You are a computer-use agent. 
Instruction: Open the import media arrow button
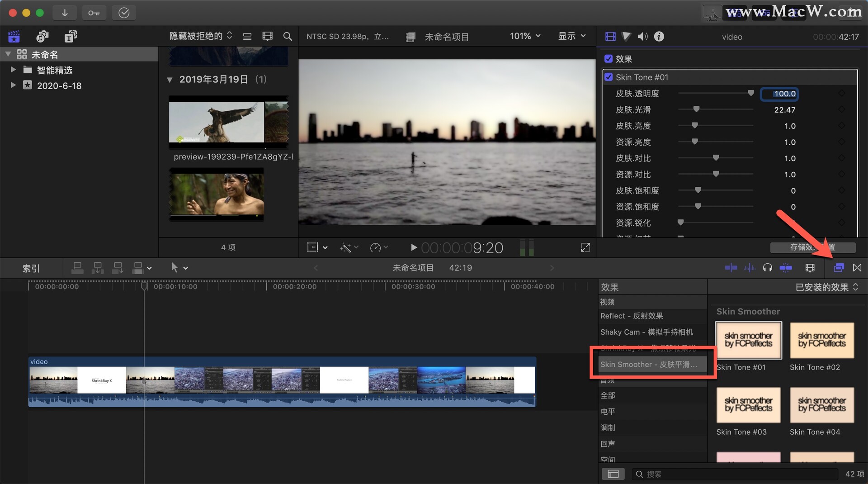tap(65, 13)
